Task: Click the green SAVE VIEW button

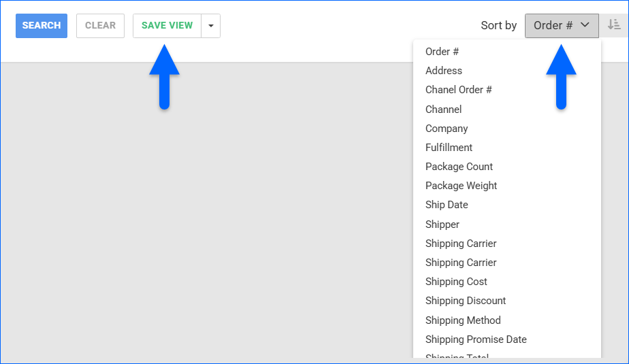Action: 167,26
